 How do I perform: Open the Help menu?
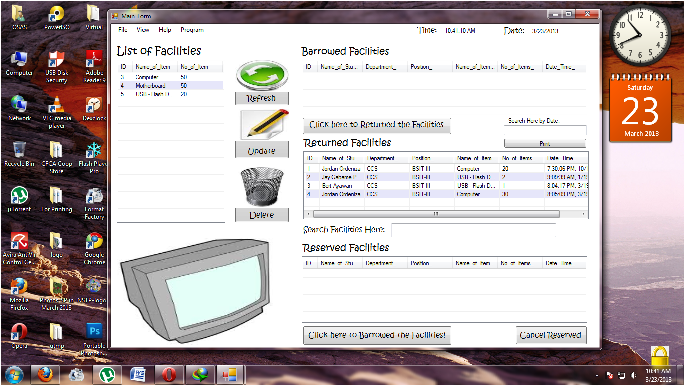(x=164, y=30)
